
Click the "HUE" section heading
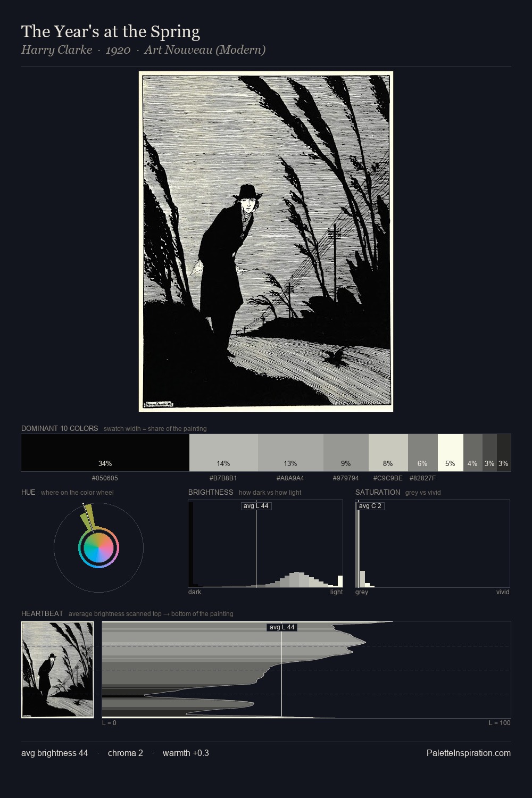(28, 492)
